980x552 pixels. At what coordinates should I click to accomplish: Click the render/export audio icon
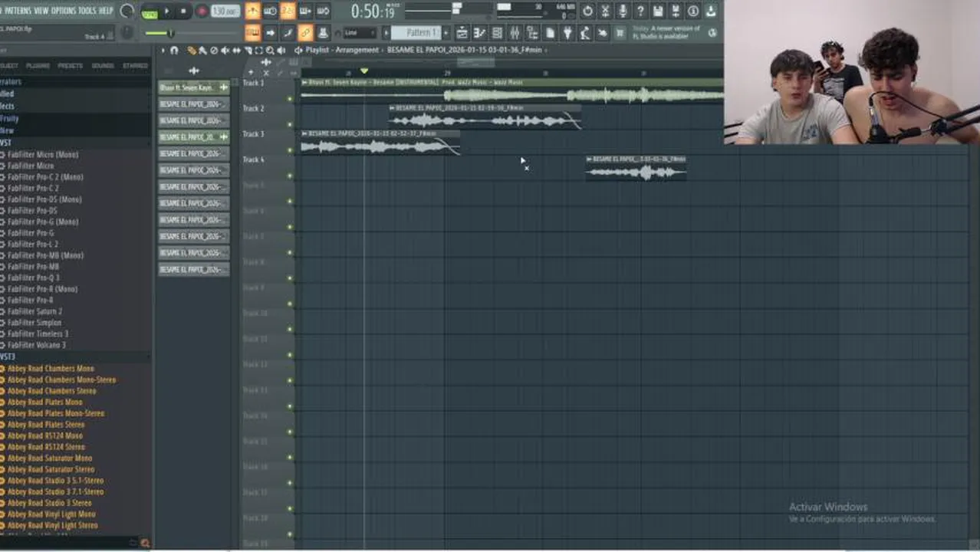[x=676, y=11]
